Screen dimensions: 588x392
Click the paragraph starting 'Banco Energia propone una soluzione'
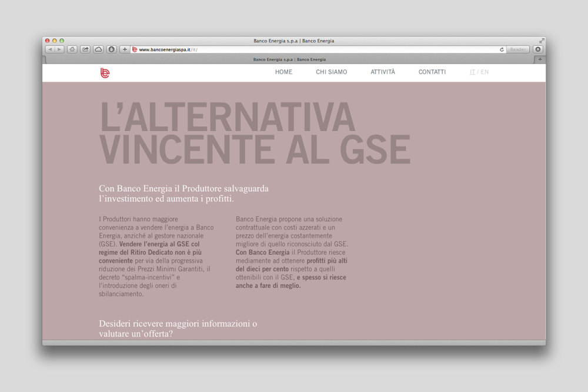292,253
